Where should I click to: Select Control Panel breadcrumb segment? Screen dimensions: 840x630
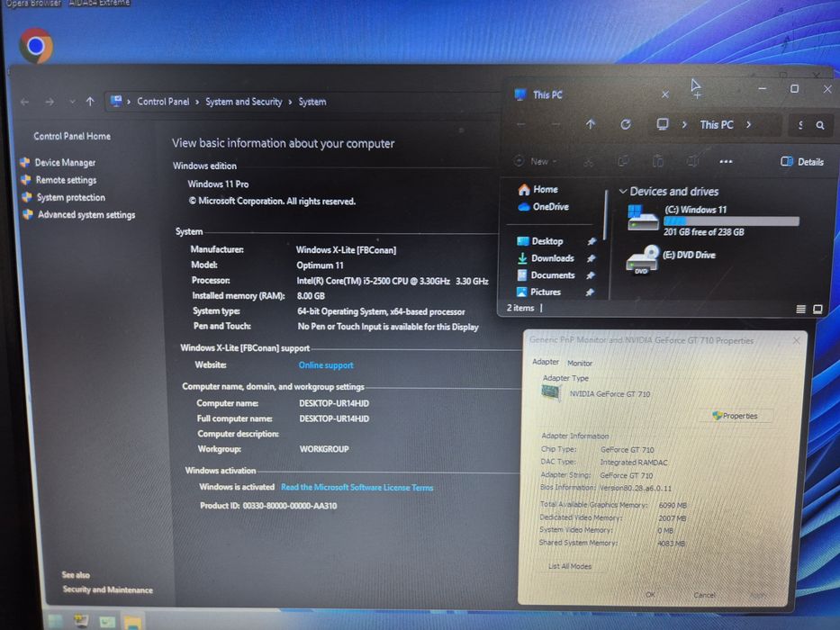point(163,101)
